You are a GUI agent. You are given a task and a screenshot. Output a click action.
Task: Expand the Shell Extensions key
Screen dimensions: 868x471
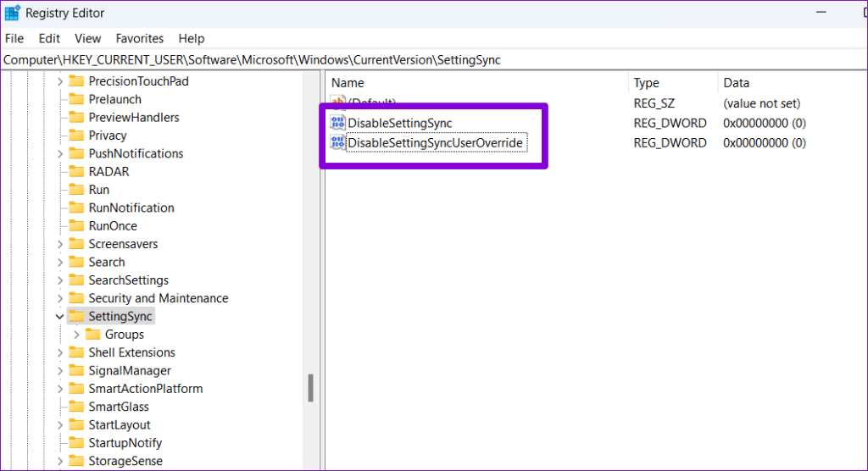pyautogui.click(x=60, y=352)
